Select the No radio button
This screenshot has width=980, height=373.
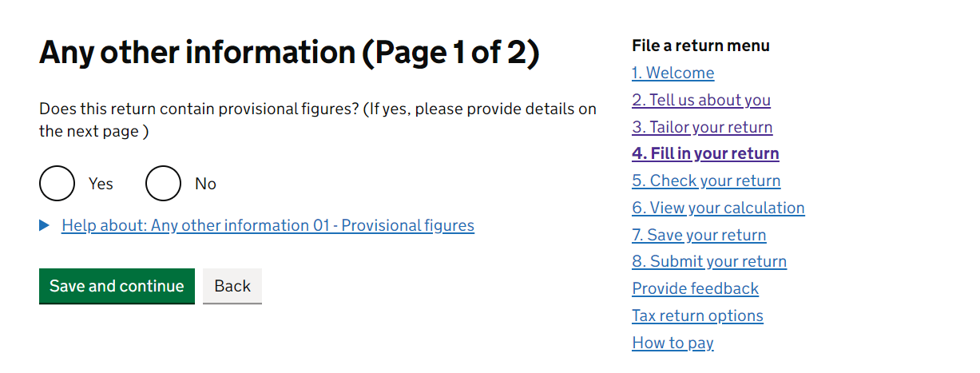click(x=163, y=184)
